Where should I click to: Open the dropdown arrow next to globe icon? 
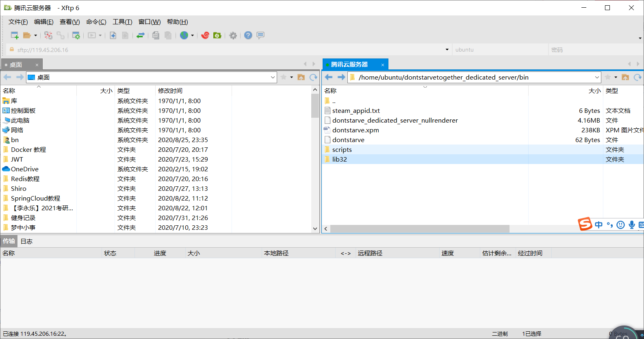[x=193, y=35]
